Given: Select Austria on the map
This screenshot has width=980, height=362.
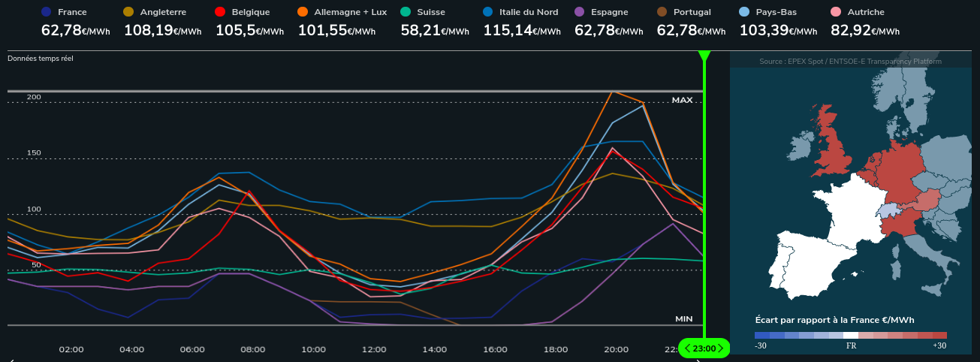Looking at the screenshot, I should [928, 199].
